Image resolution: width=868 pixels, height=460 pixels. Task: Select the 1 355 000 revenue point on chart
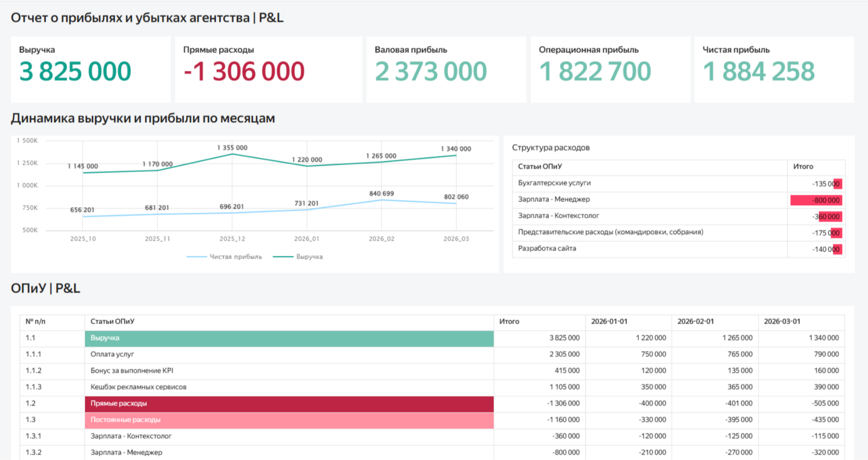pyautogui.click(x=232, y=154)
